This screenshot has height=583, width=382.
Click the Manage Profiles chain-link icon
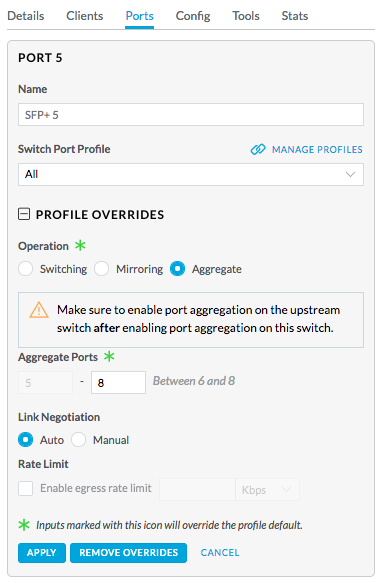point(258,149)
